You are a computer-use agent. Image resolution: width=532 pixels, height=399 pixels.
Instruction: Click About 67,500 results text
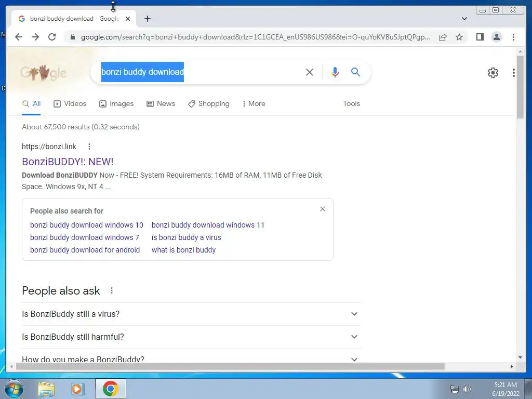(x=81, y=127)
